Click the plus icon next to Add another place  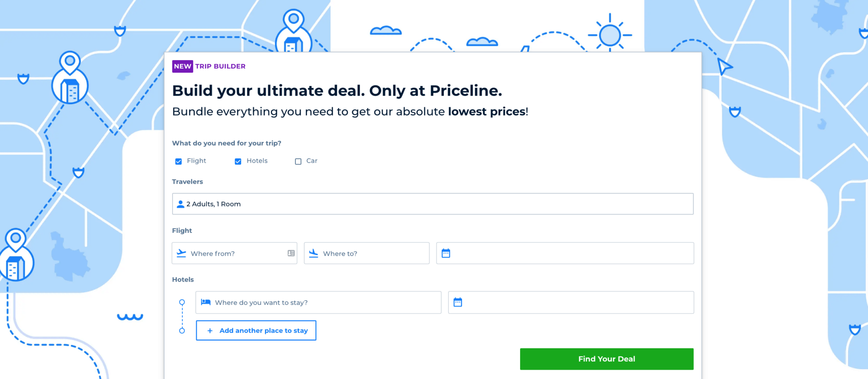point(209,330)
